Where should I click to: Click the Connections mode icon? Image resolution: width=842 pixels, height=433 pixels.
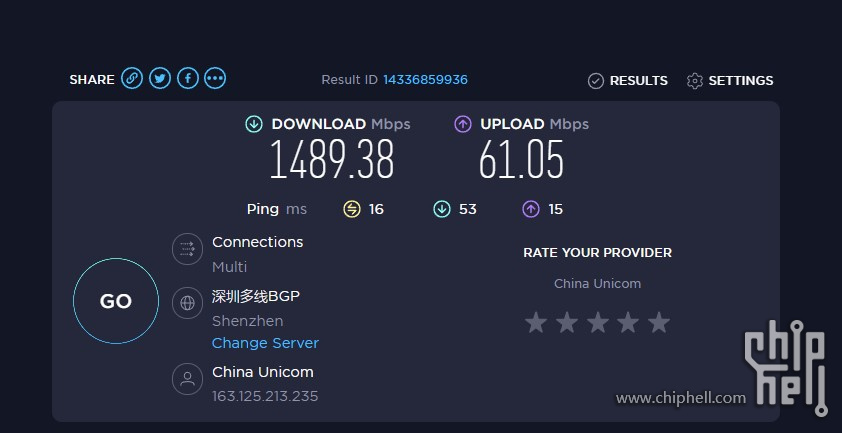pos(187,249)
